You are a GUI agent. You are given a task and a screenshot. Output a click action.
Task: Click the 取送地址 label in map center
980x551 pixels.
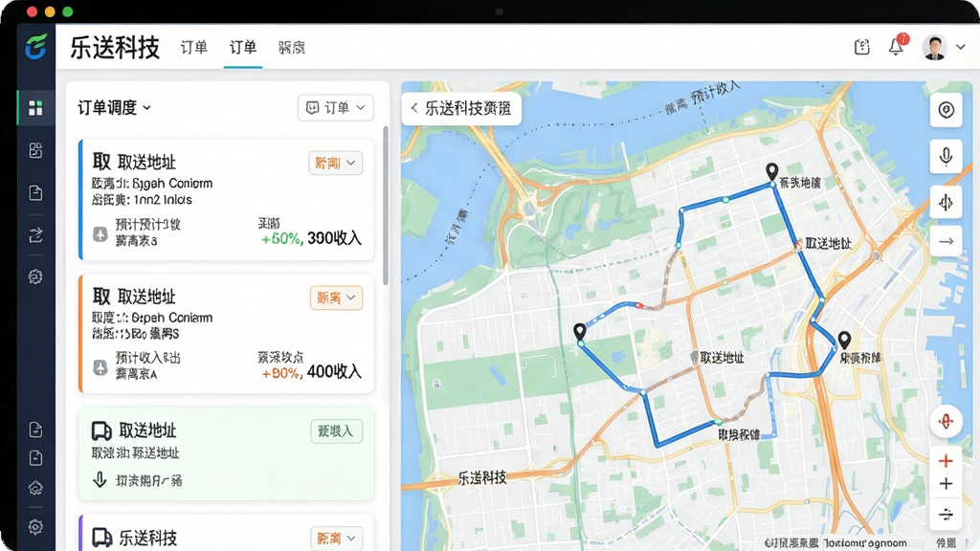[x=722, y=358]
